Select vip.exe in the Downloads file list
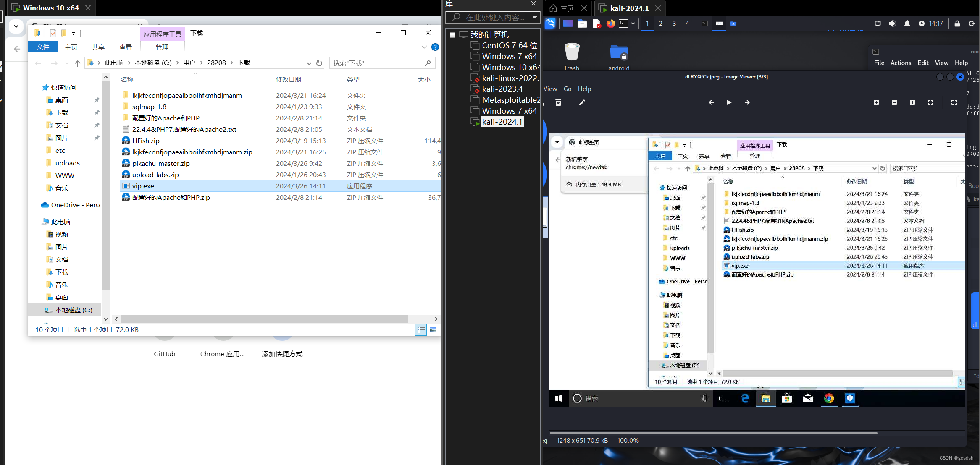980x465 pixels. (143, 186)
